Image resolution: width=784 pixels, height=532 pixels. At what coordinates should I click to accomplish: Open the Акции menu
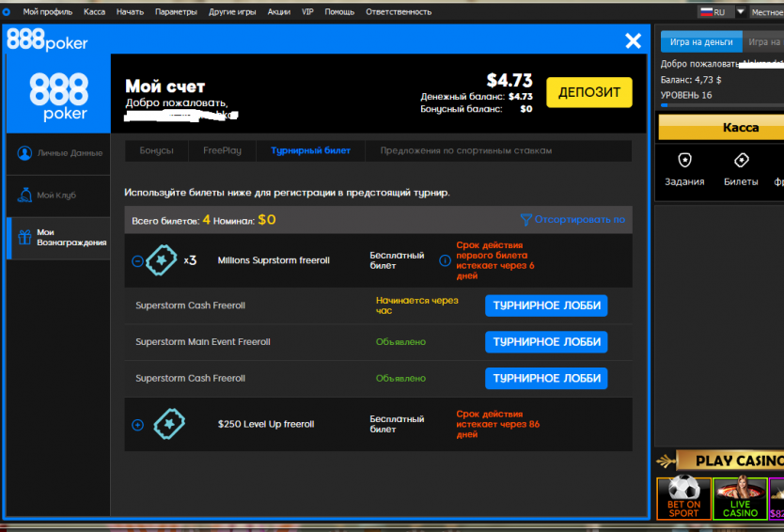[x=279, y=12]
